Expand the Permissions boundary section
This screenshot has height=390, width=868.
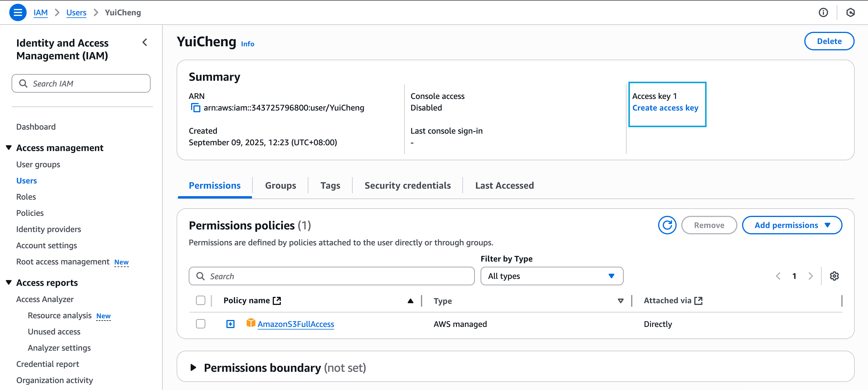tap(193, 367)
